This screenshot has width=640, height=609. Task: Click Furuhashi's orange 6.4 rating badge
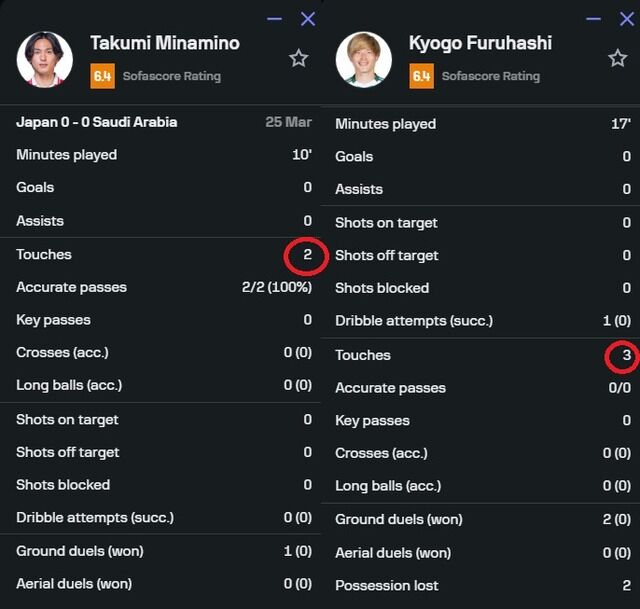tap(421, 76)
